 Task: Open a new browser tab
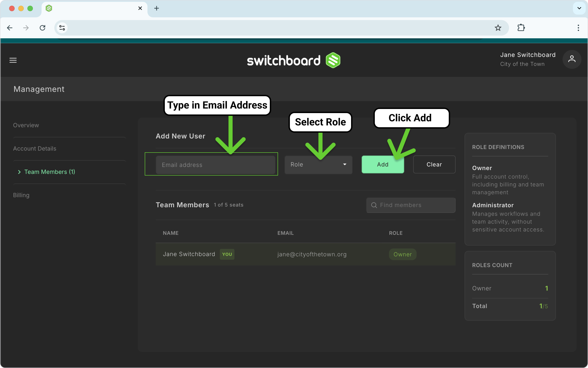pyautogui.click(x=157, y=8)
